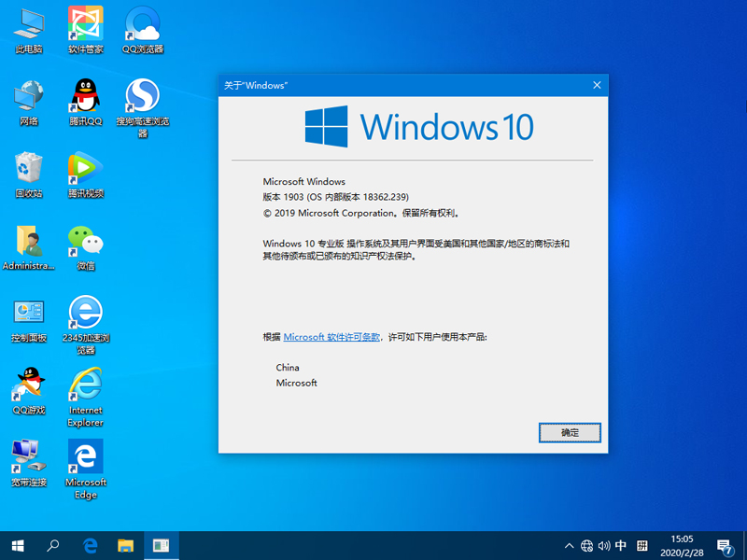This screenshot has height=560, width=747.
Task: Open the QQ浏览器 desktop icon
Action: tap(142, 23)
